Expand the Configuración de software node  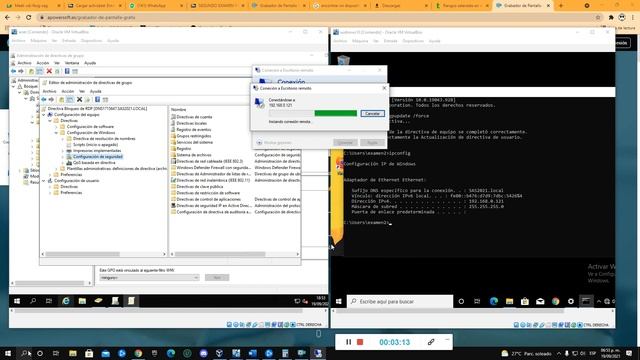[56, 127]
